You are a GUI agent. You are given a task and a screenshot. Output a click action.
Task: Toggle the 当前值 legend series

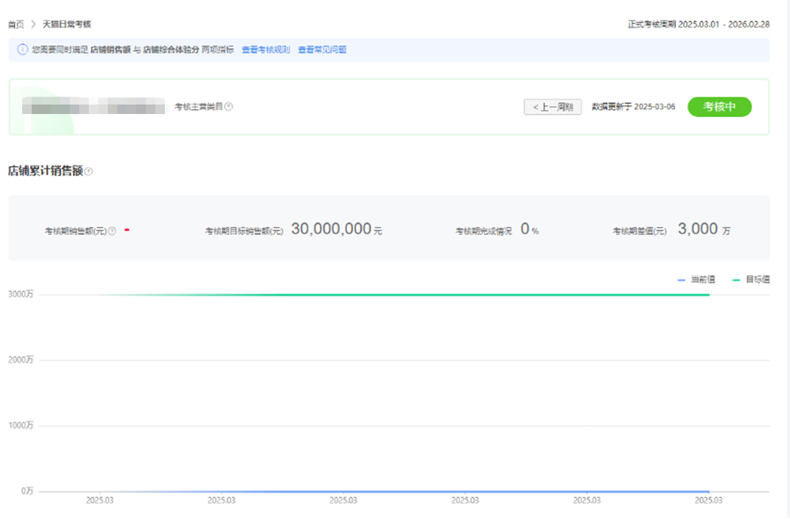pyautogui.click(x=702, y=279)
